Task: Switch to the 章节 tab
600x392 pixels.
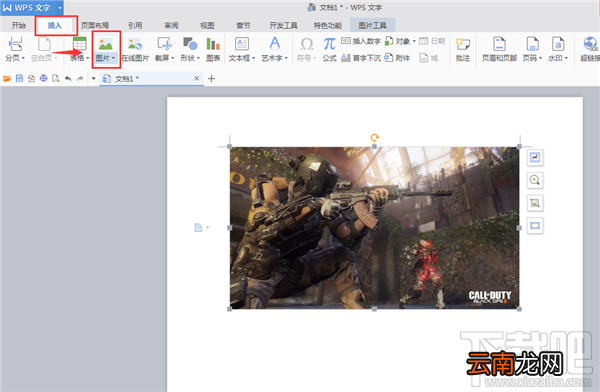Action: [243, 26]
